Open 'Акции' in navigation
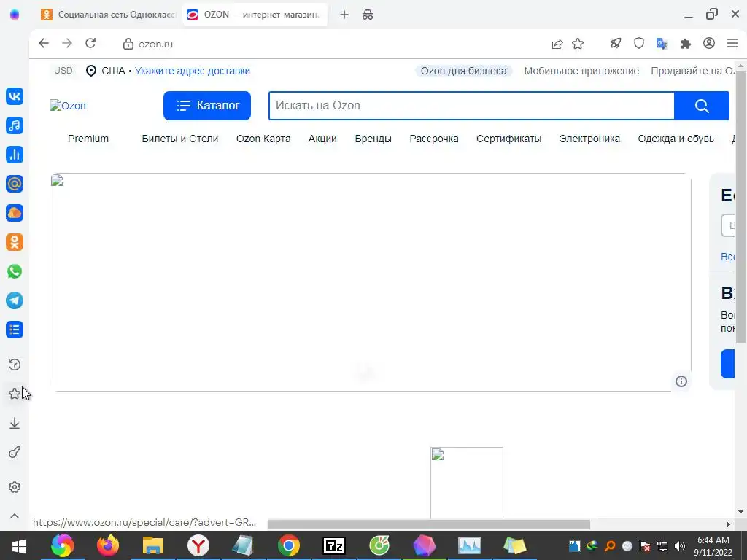 point(322,139)
